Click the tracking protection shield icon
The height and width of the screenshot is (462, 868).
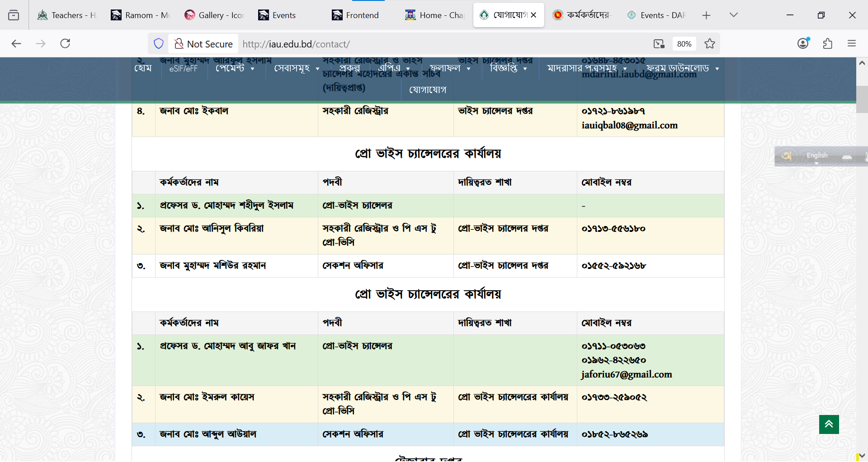coord(159,44)
